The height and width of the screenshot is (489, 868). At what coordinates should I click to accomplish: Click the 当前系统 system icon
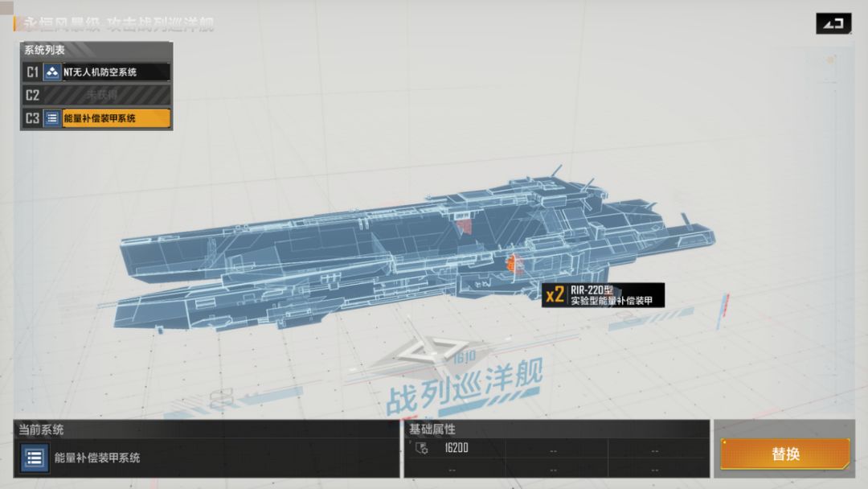[35, 458]
